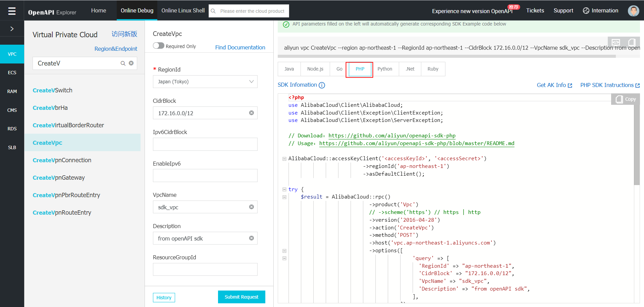Open Region&Endpoint link
The width and height of the screenshot is (644, 307).
coord(116,49)
